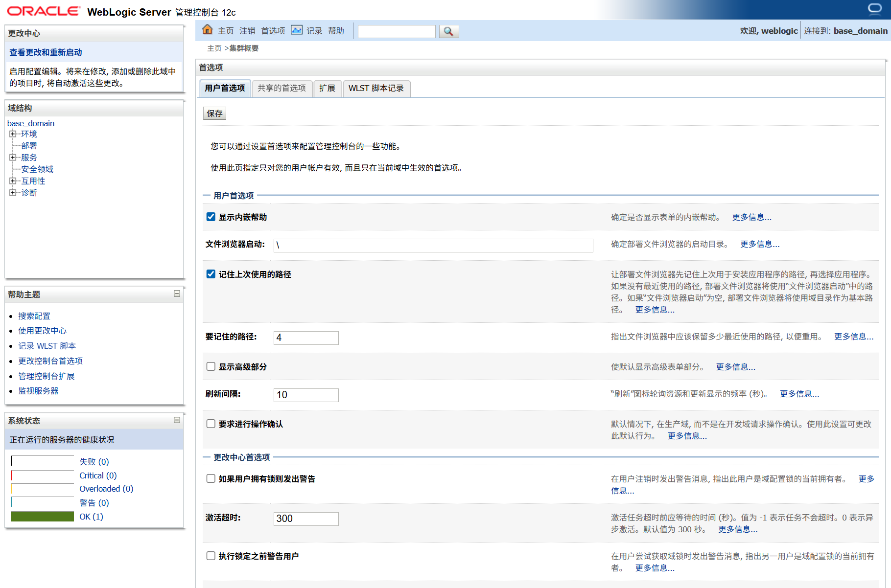Click the 要记住的路径 input field
The width and height of the screenshot is (891, 588).
point(306,338)
